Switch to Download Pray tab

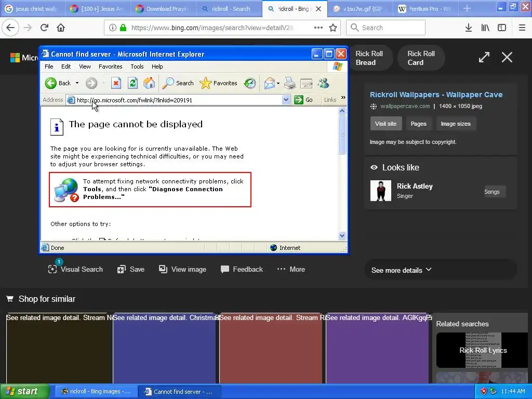(x=164, y=9)
